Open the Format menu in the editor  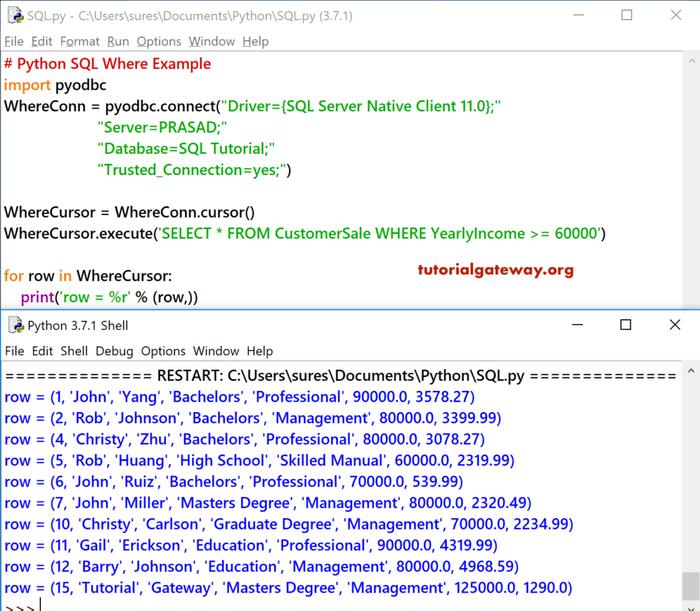[80, 41]
